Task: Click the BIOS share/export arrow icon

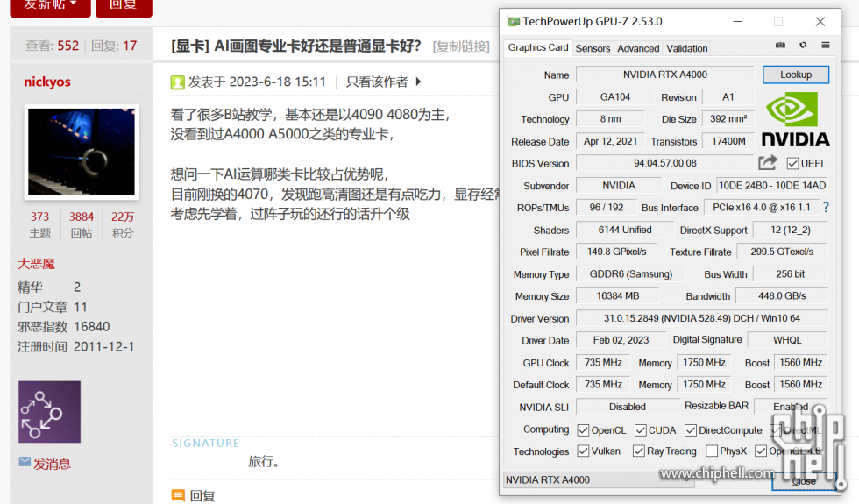Action: tap(768, 163)
